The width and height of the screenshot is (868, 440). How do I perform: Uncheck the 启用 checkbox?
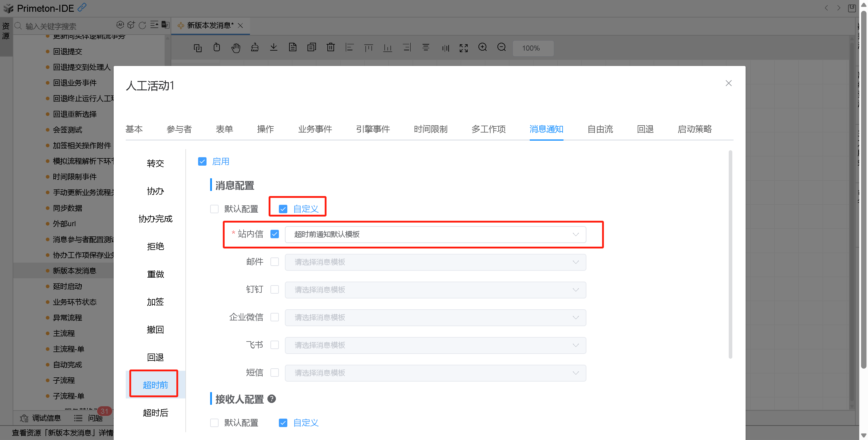(x=202, y=162)
